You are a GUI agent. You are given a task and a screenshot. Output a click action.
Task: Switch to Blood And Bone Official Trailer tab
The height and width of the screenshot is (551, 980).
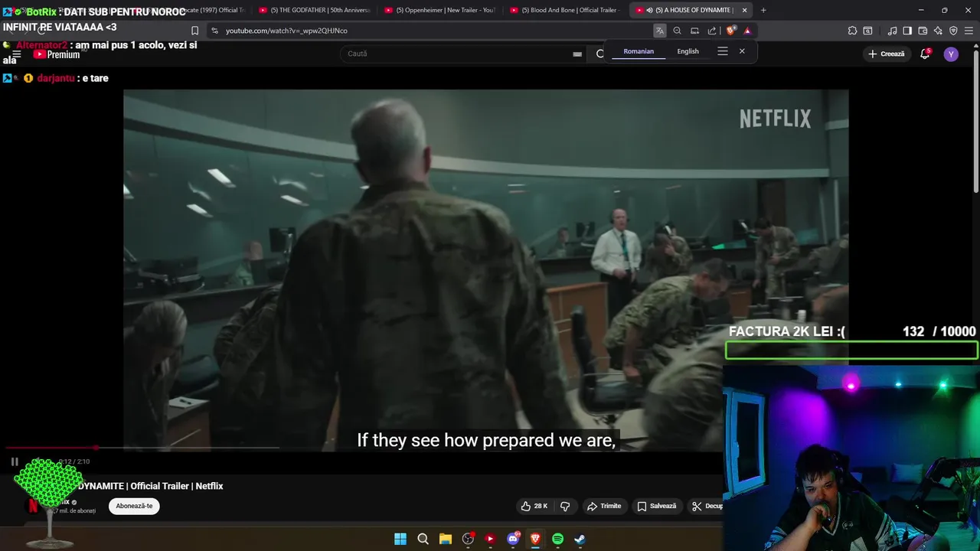(565, 10)
